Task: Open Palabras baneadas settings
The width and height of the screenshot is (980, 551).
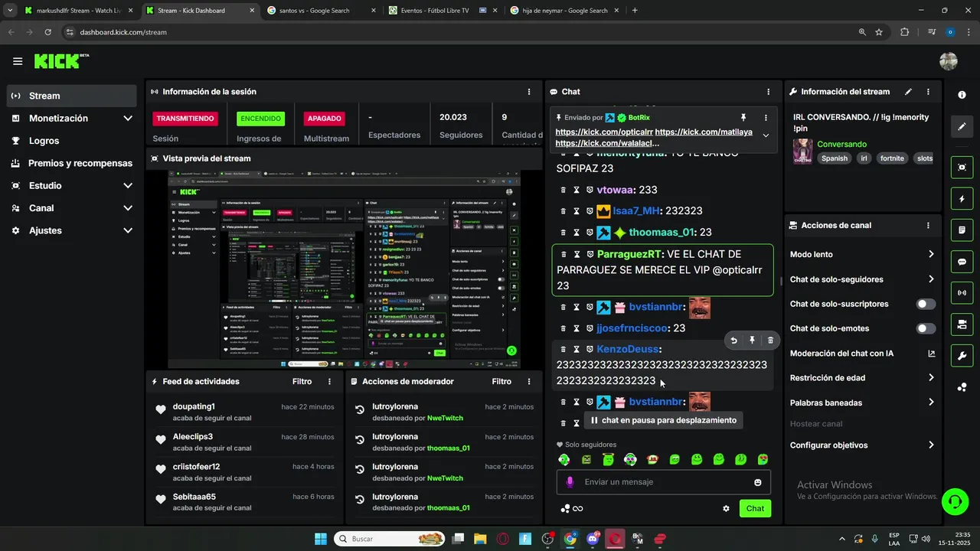Action: click(862, 403)
